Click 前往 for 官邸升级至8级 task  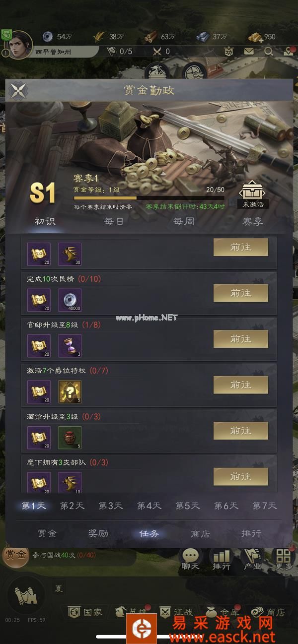(241, 339)
